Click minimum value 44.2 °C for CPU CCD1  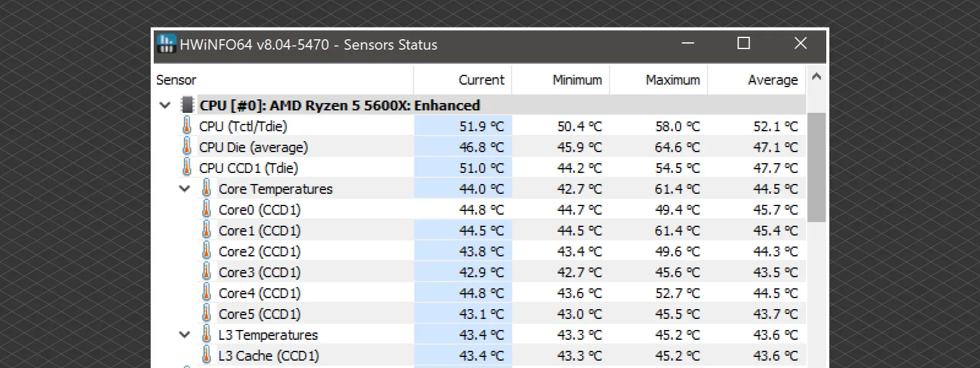[x=579, y=168]
